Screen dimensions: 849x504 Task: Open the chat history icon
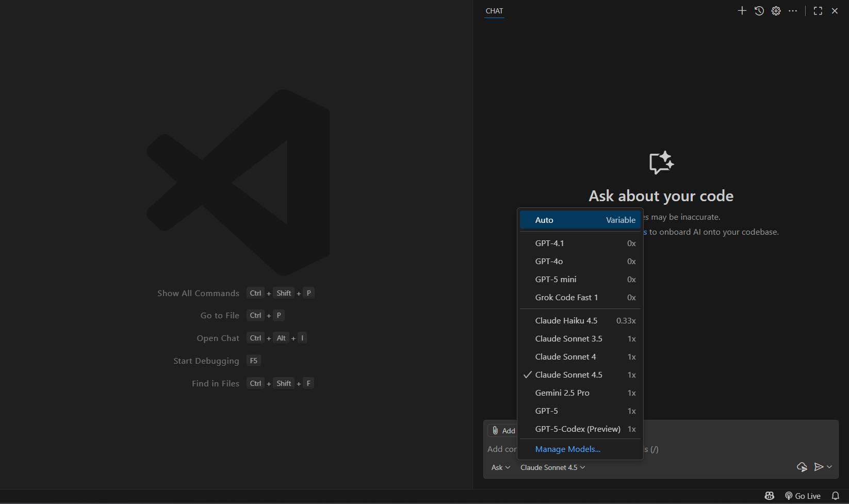pos(759,10)
